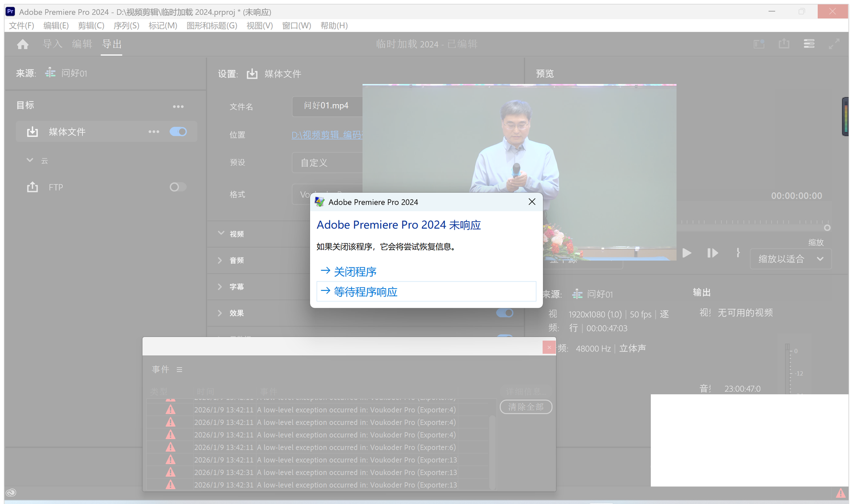Image resolution: width=853 pixels, height=504 pixels.
Task: Switch to the 编辑 workspace tab
Action: pos(82,44)
